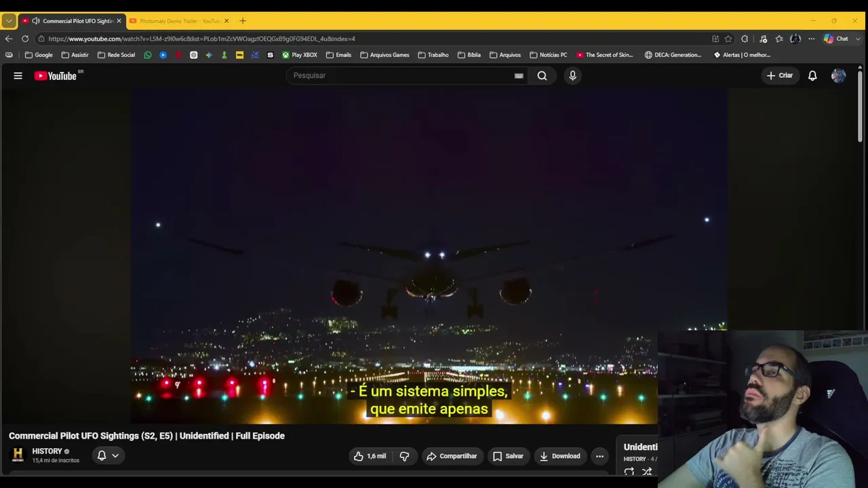Screen dimensions: 868x488
Task: Open HISTORY channel name link
Action: [47, 451]
